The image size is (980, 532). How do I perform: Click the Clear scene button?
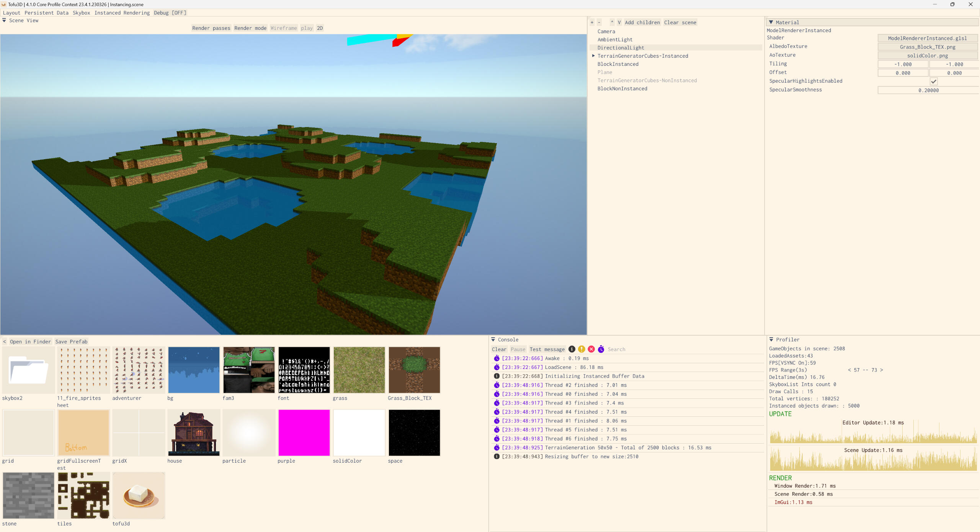[x=680, y=23]
